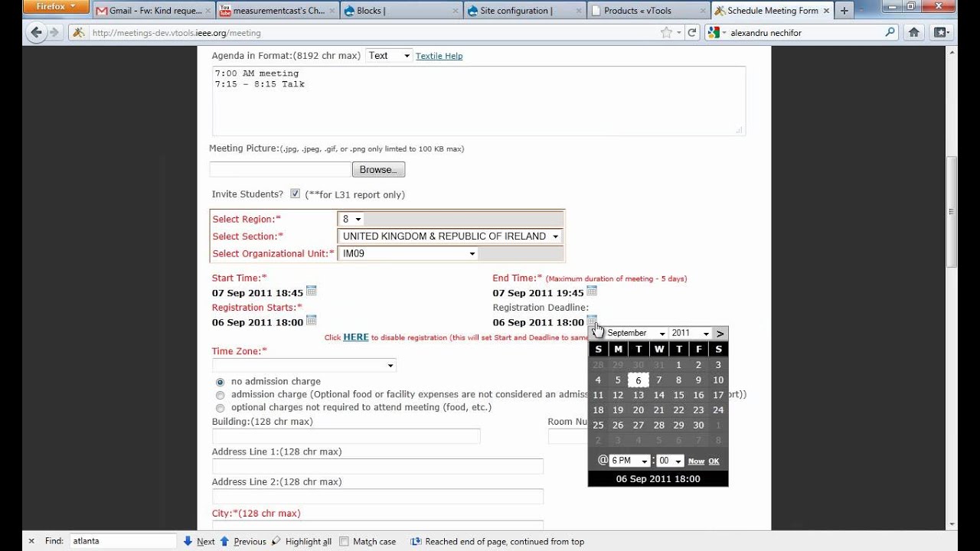Open a new tab with the plus button

coord(844,11)
